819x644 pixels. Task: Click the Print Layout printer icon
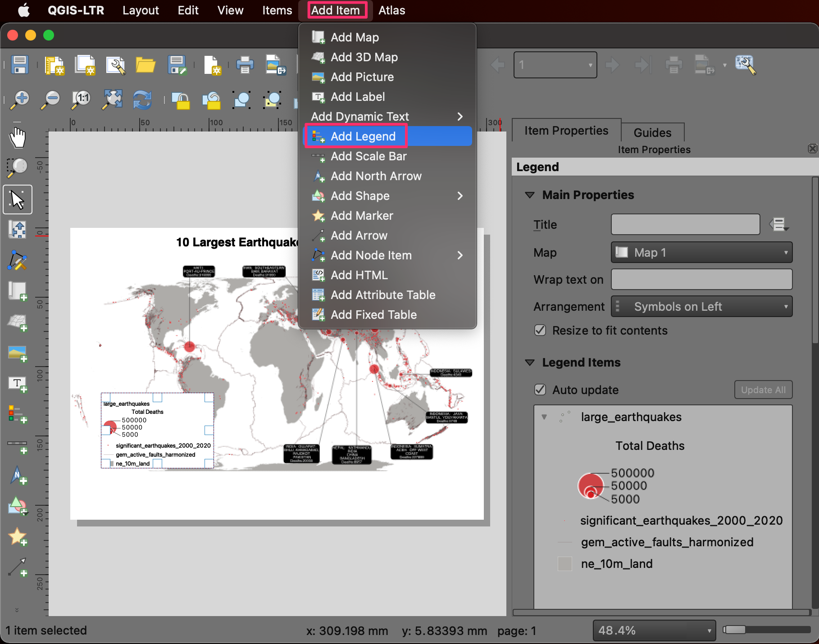pyautogui.click(x=245, y=65)
